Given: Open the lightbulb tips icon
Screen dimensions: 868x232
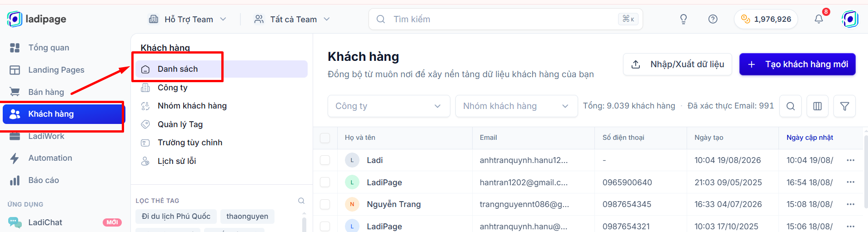Looking at the screenshot, I should pos(683,19).
